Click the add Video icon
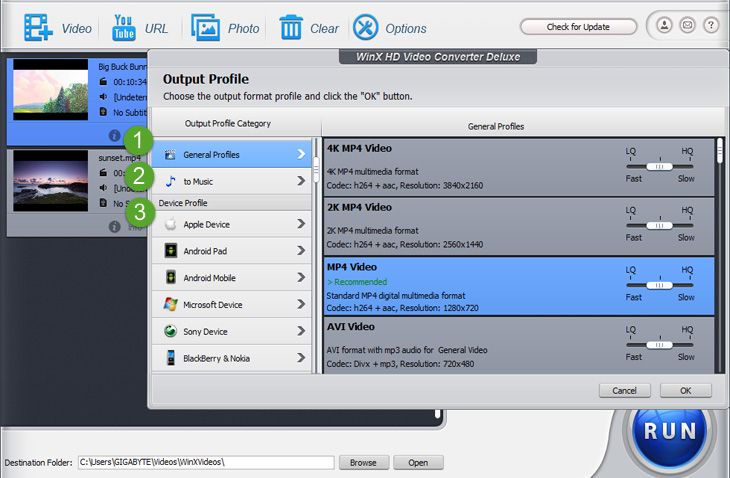The width and height of the screenshot is (730, 478). [x=38, y=27]
